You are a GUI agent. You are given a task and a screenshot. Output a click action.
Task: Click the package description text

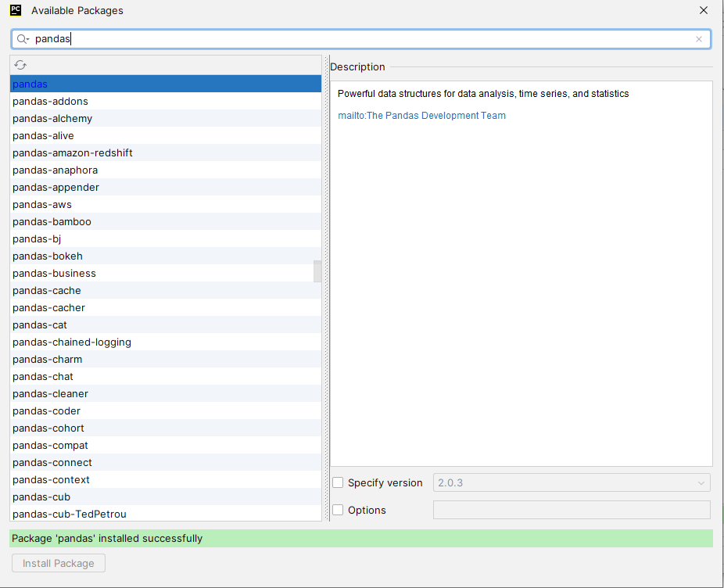point(483,94)
